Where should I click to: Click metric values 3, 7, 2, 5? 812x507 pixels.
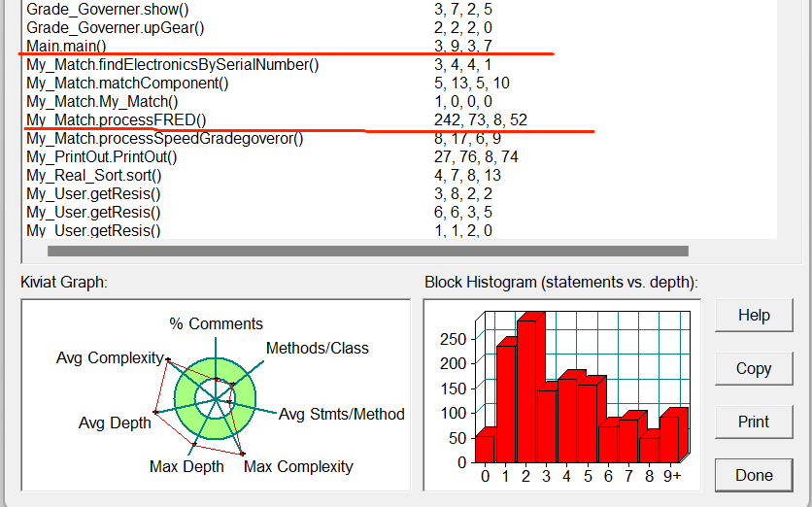[463, 9]
